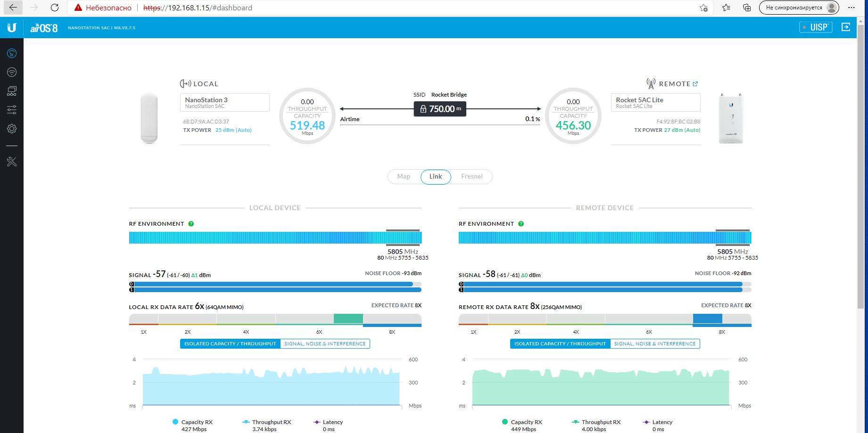Click the Rocket Bridge SSID label
The width and height of the screenshot is (868, 433).
[x=449, y=95]
